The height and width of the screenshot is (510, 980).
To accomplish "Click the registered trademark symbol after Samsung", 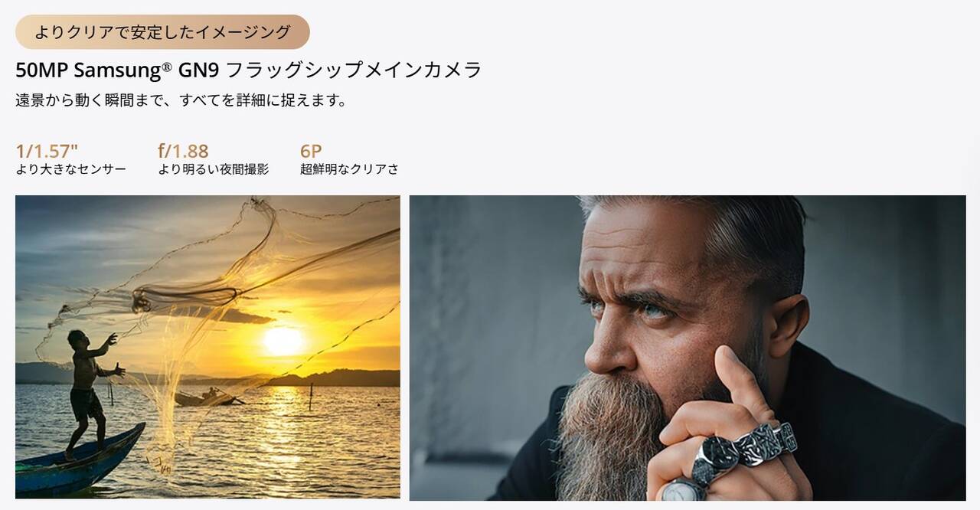I will [166, 67].
